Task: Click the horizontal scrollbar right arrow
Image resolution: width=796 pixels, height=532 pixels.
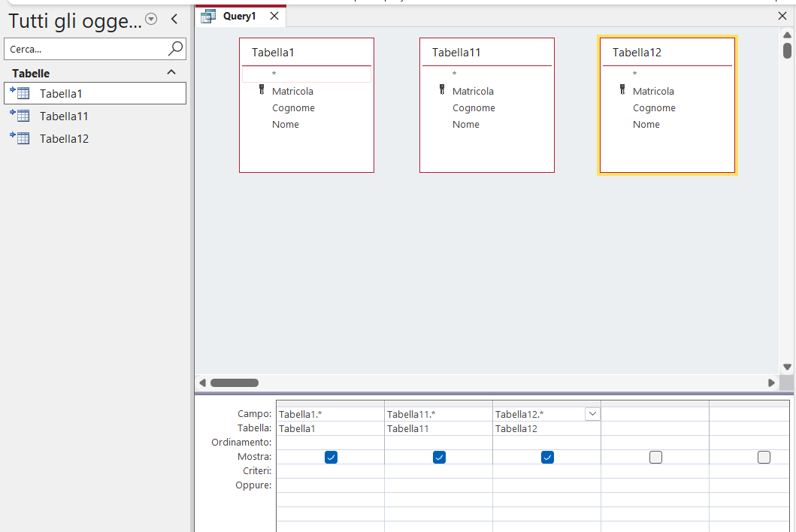Action: pyautogui.click(x=772, y=382)
